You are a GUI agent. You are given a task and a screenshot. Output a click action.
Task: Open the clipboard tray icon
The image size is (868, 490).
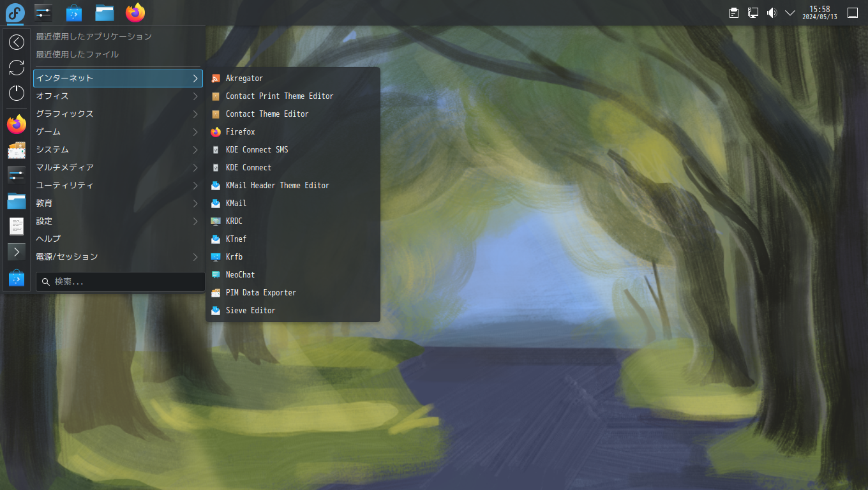(735, 13)
